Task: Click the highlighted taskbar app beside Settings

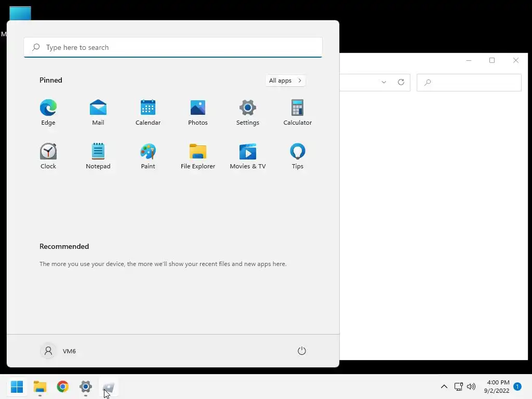Action: [109, 387]
